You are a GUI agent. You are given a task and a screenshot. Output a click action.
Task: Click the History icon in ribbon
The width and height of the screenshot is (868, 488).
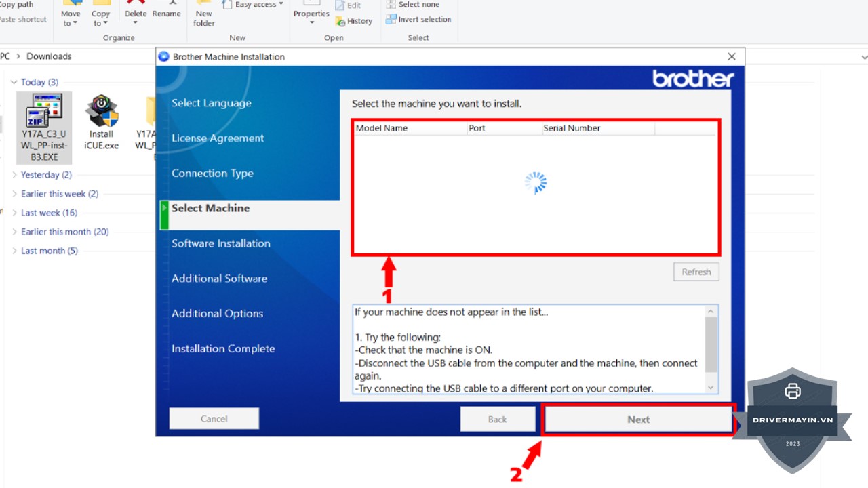point(341,22)
